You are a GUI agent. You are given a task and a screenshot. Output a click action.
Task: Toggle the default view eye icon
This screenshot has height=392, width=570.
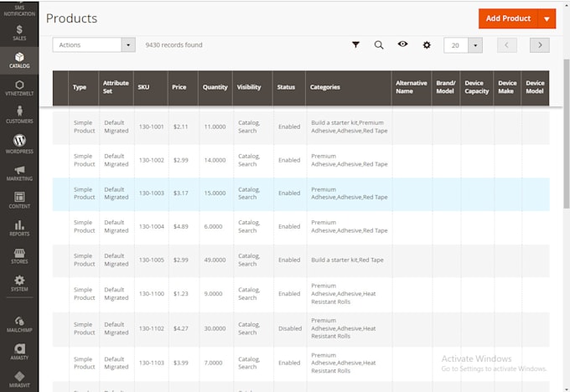[402, 44]
